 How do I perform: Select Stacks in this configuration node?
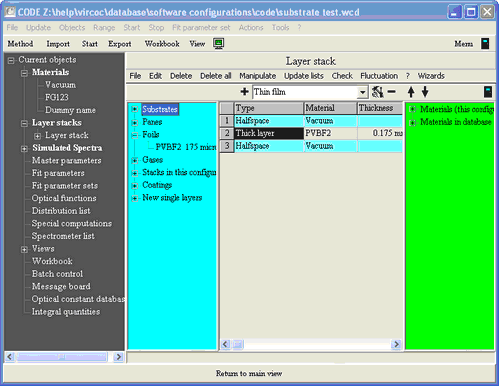(x=179, y=172)
